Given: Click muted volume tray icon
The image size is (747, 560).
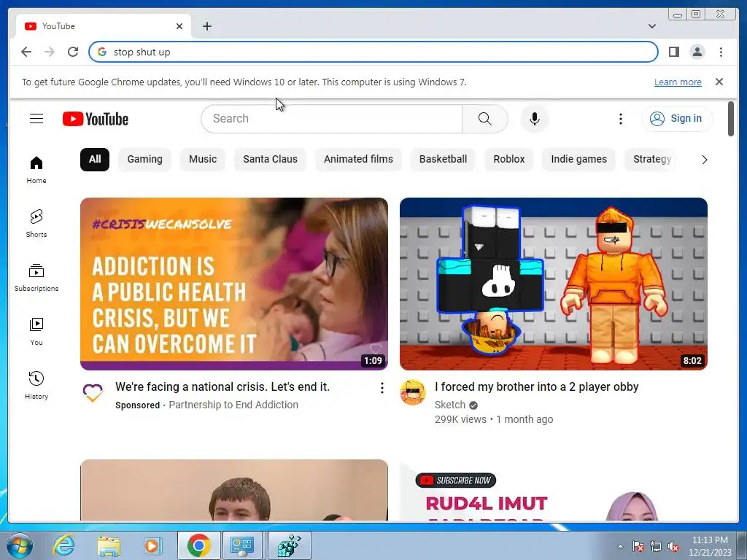Looking at the screenshot, I should tap(673, 546).
